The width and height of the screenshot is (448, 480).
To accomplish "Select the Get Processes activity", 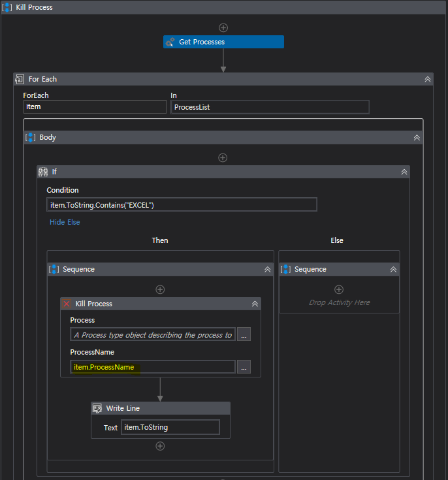I will [223, 42].
